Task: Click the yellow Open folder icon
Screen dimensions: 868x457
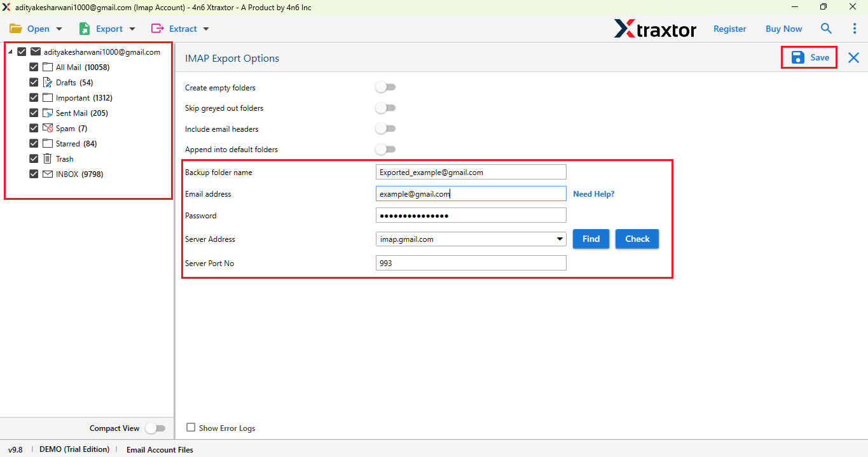Action: (x=17, y=29)
